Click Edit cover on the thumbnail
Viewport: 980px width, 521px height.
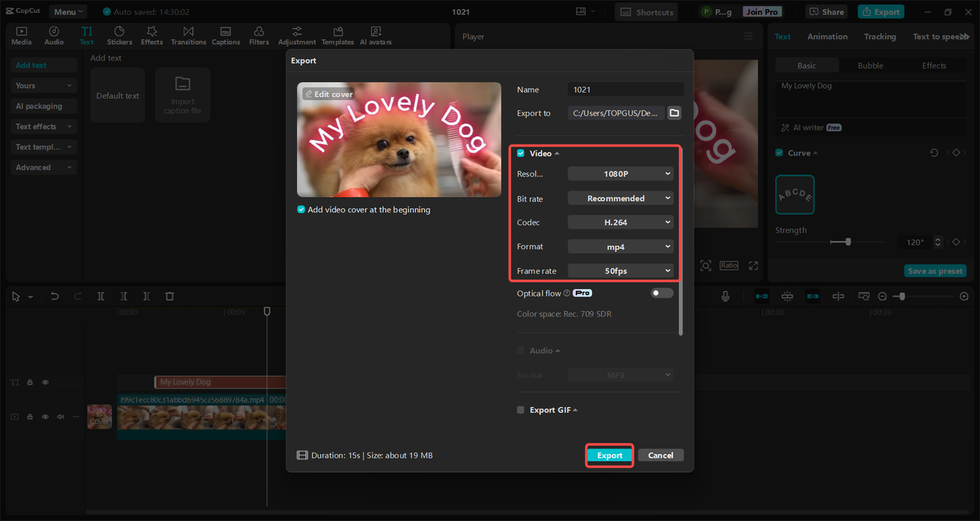pyautogui.click(x=329, y=94)
